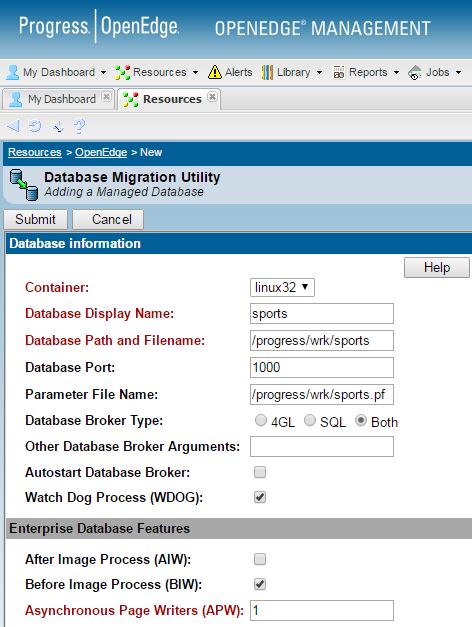Click the collapse arrows toolbar icon
Viewport: 472px width, 627px height.
58,126
